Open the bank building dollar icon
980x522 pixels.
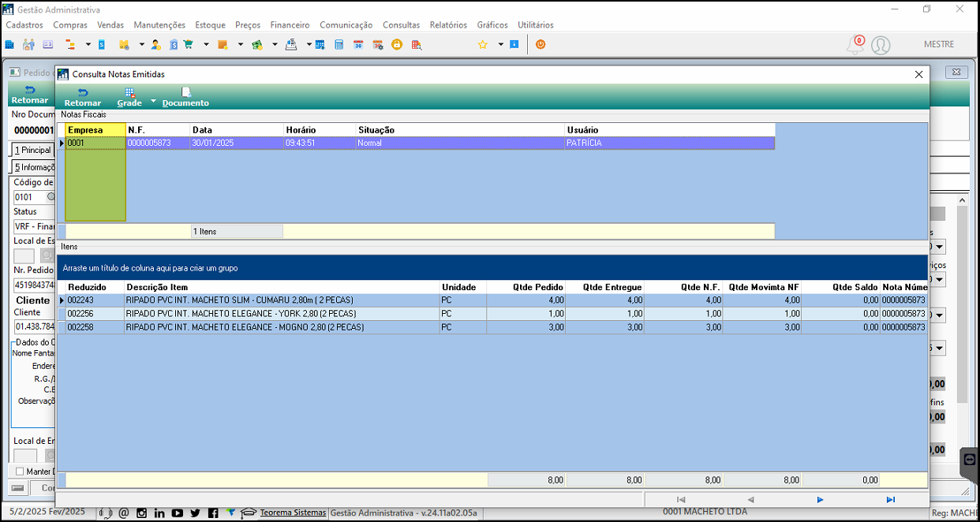coord(174,44)
